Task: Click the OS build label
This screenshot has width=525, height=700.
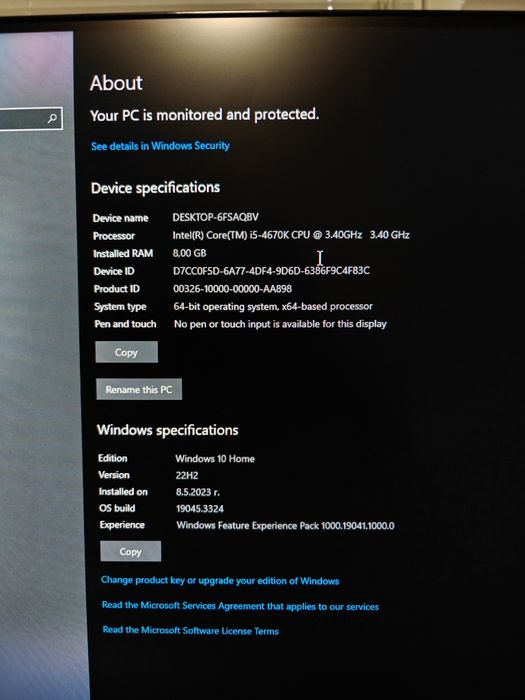Action: (117, 508)
